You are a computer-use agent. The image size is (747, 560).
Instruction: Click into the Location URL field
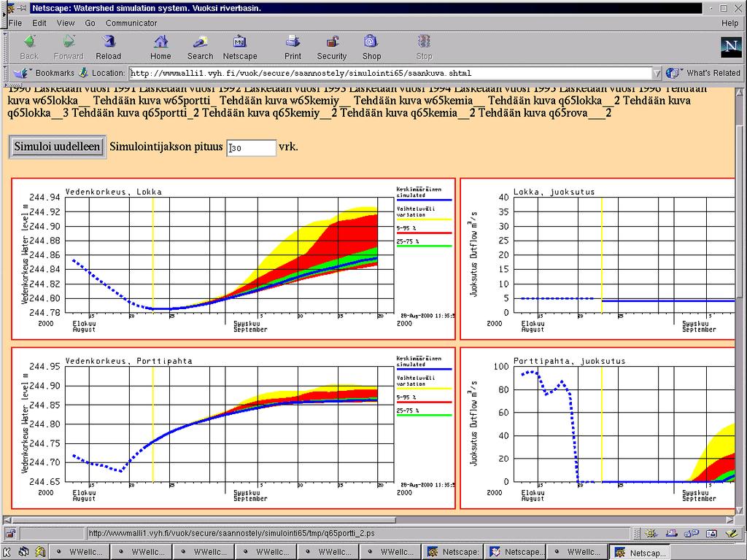tap(391, 74)
